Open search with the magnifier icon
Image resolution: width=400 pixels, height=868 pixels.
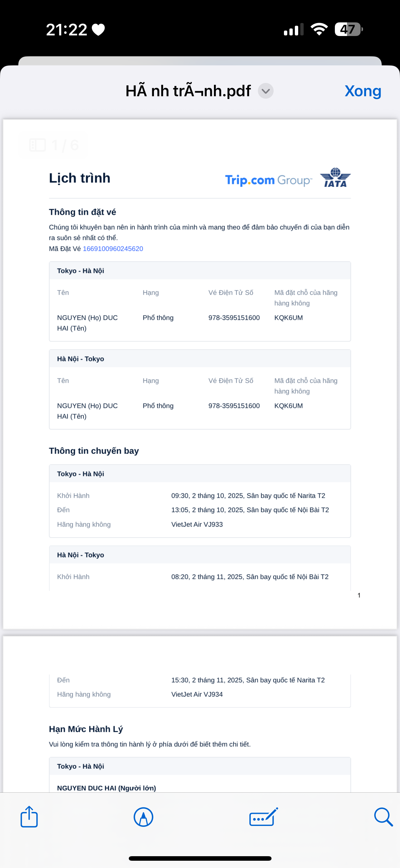(x=383, y=817)
